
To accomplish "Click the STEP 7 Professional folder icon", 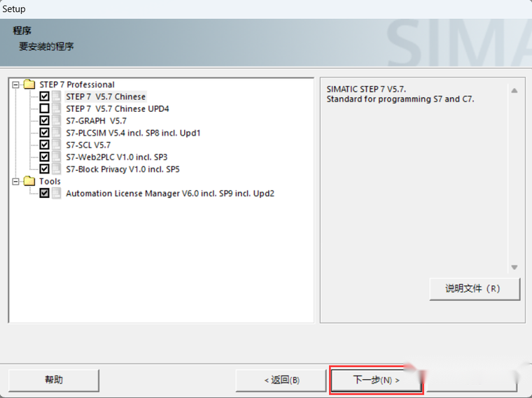I will (29, 84).
